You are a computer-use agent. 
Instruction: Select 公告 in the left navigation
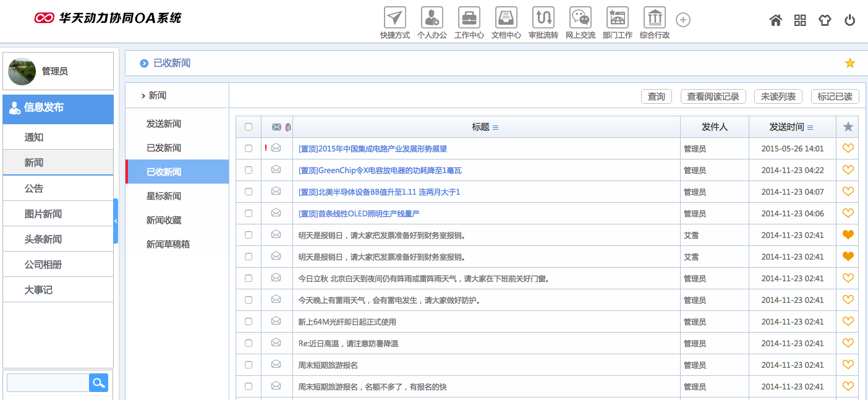34,189
